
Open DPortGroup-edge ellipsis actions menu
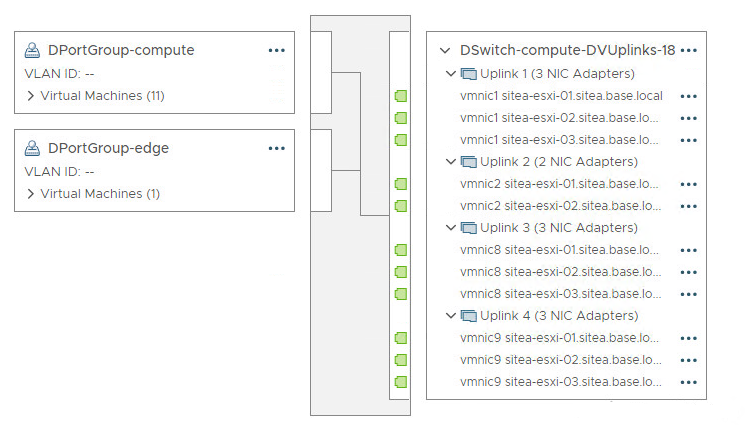pos(277,148)
